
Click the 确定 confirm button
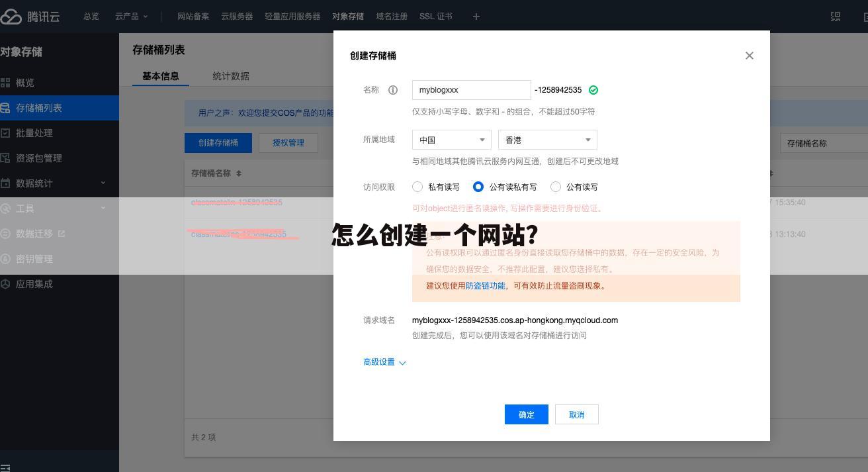pyautogui.click(x=527, y=414)
